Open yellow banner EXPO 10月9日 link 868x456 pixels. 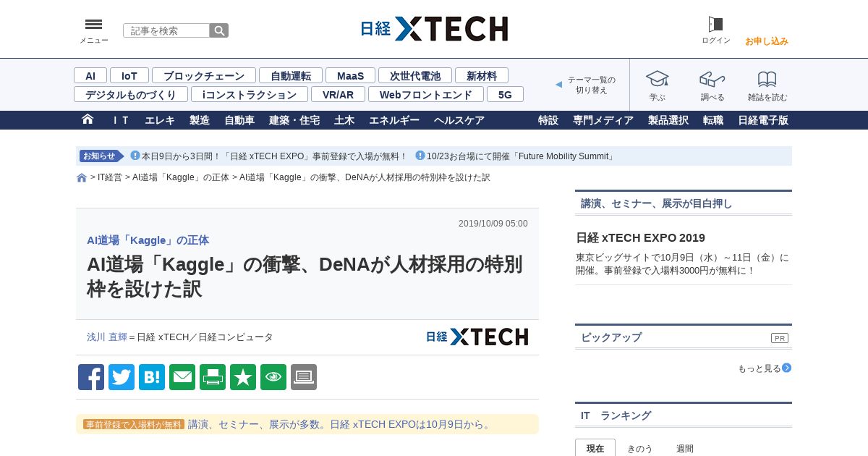point(341,424)
